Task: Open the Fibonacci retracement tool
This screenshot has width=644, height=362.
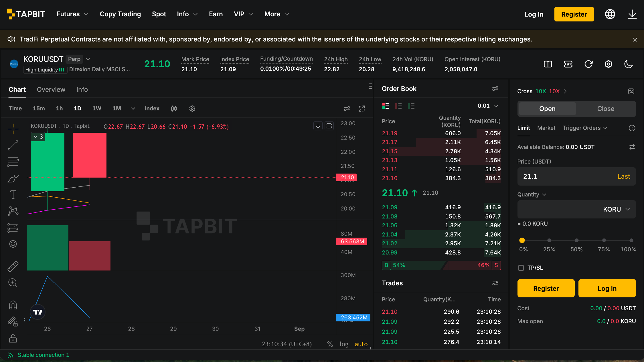Action: 13,162
